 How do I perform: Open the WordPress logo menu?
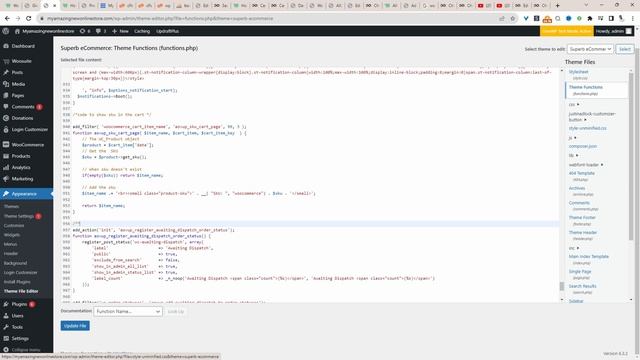point(6,31)
